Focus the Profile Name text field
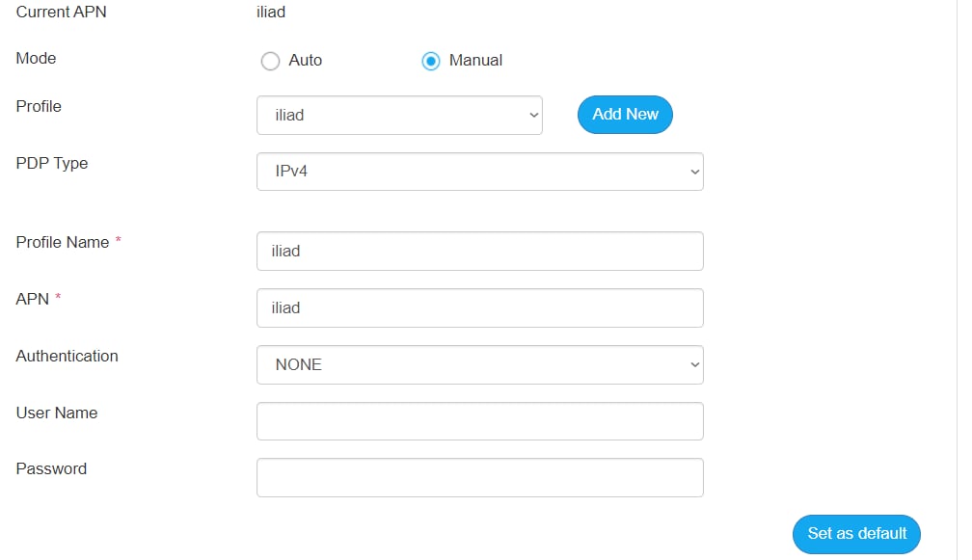The height and width of the screenshot is (560, 972). point(480,251)
